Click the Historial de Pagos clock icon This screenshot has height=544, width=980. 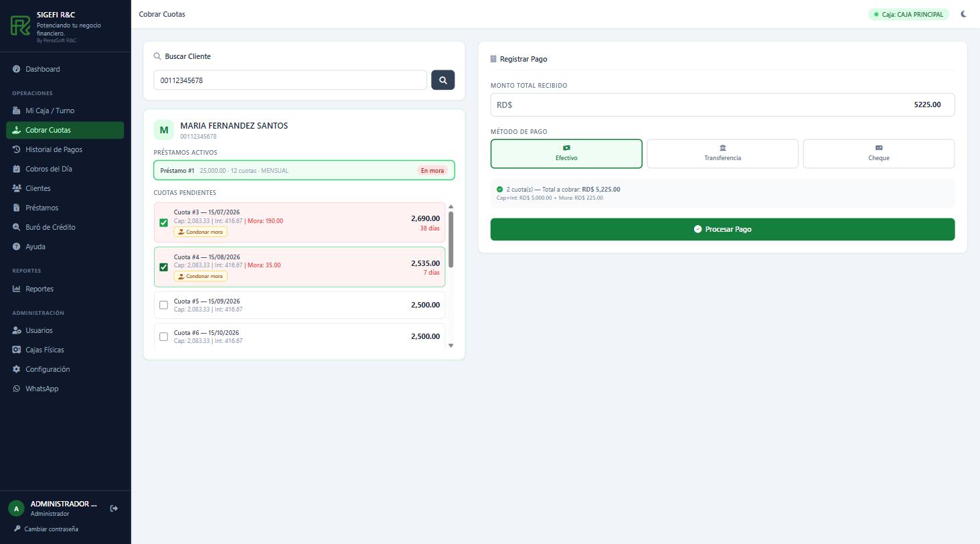click(17, 149)
